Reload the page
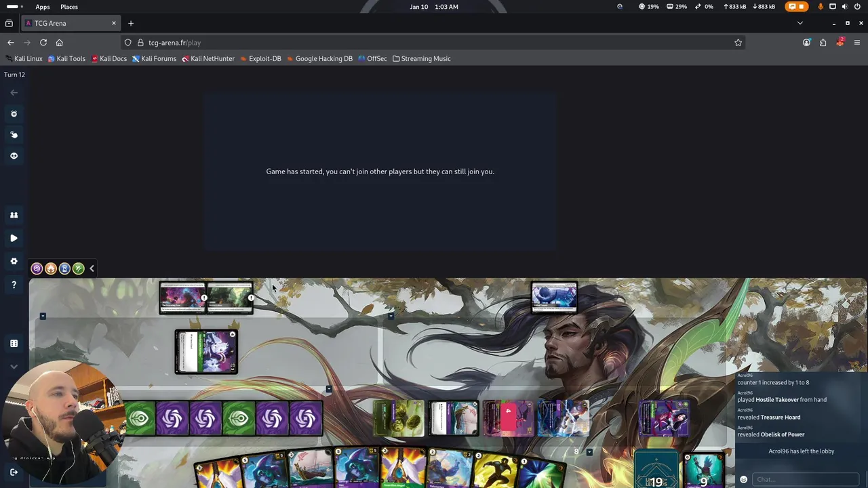Viewport: 868px width, 488px height. (x=43, y=43)
